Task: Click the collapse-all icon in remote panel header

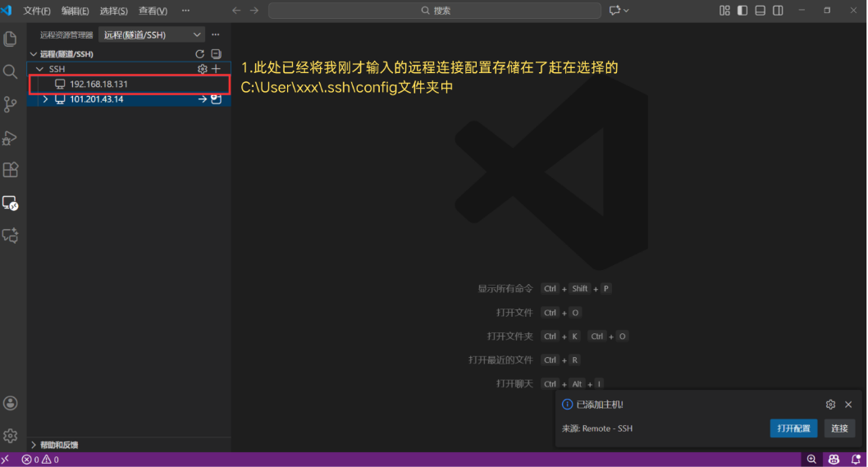Action: pos(216,53)
